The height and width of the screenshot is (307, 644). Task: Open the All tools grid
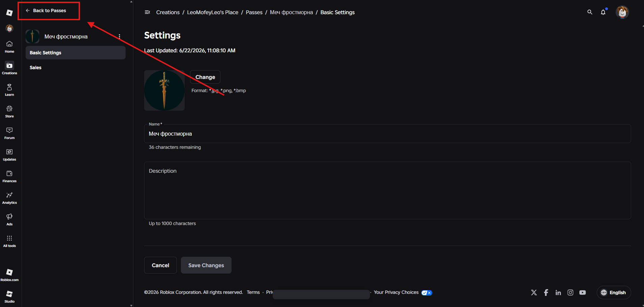9,241
